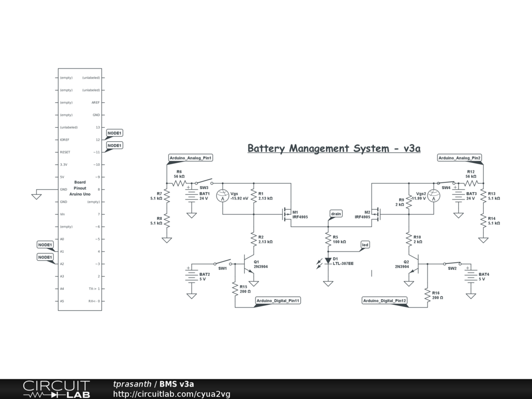This screenshot has width=532, height=399.
Task: Select the Arduino_Digital_Pin12 net label
Action: coord(384,300)
